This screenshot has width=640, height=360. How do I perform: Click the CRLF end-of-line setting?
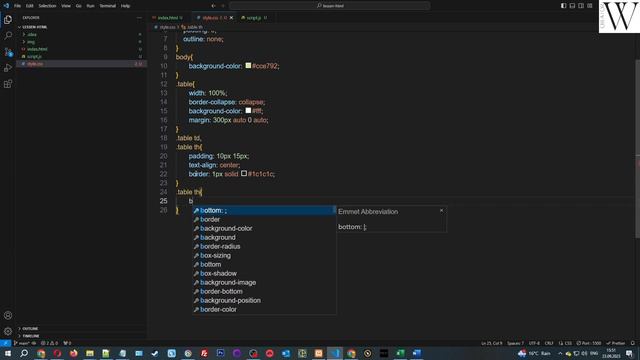pyautogui.click(x=549, y=343)
